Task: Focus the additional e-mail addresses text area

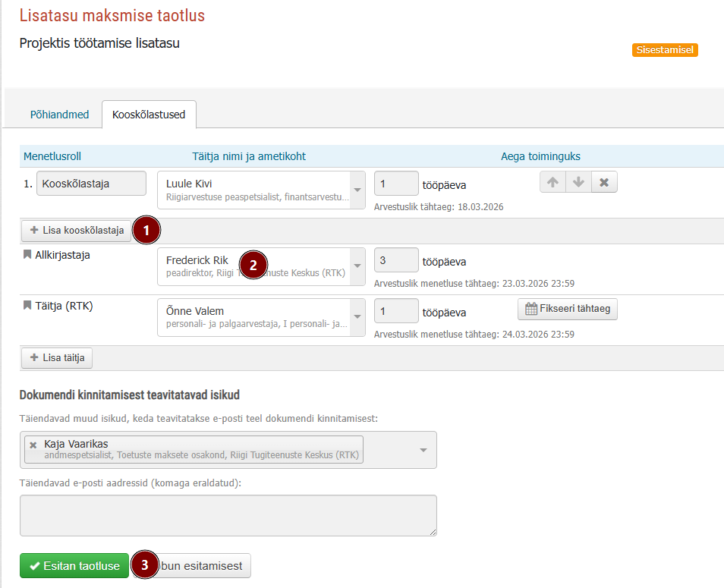Action: (228, 515)
